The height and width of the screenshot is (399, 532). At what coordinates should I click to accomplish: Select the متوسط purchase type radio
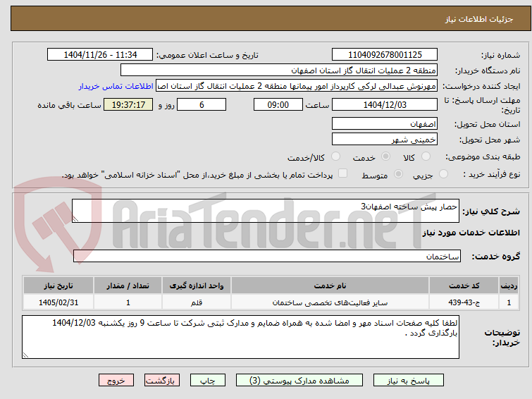[x=398, y=174]
